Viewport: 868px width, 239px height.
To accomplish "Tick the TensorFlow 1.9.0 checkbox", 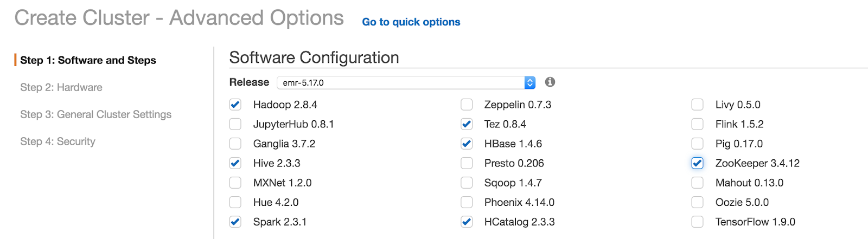I will pyautogui.click(x=698, y=222).
